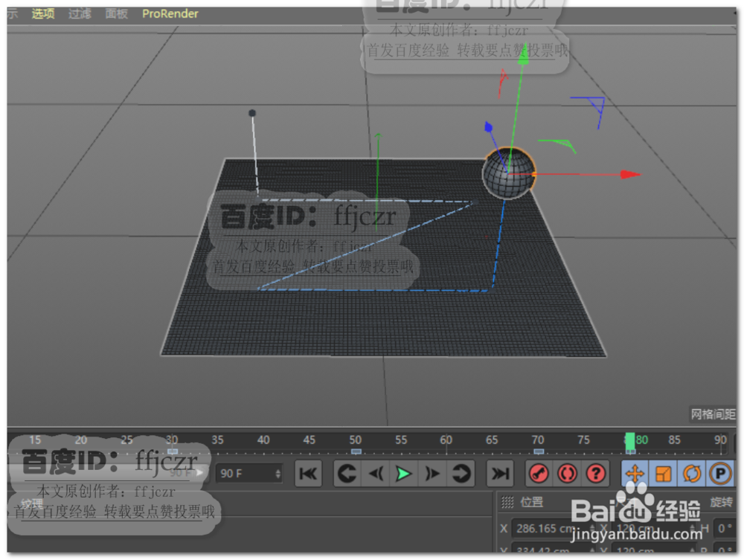Click frame 85 on the timeline ruler

674,440
